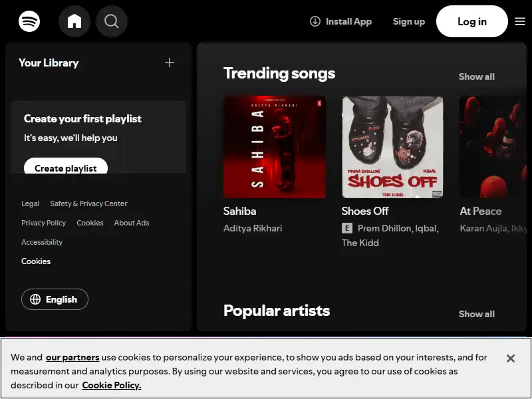Open the 'our partners' link in cookie banner
This screenshot has width=532, height=399.
pyautogui.click(x=72, y=358)
